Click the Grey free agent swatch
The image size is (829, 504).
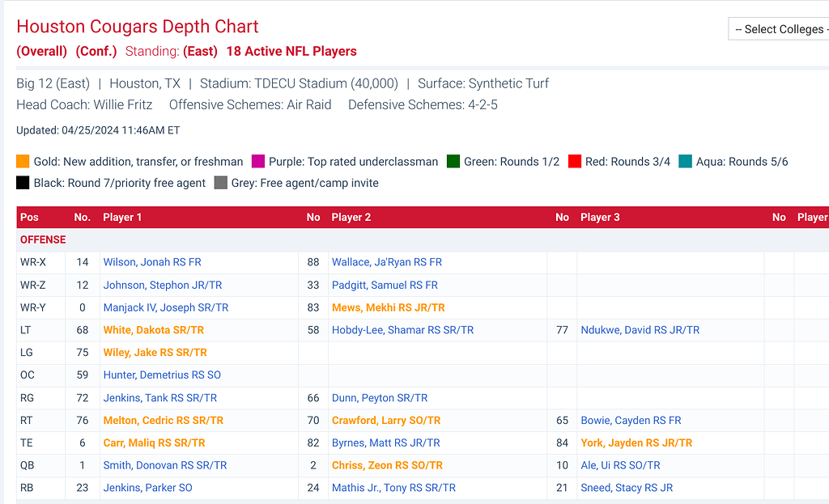pyautogui.click(x=220, y=183)
